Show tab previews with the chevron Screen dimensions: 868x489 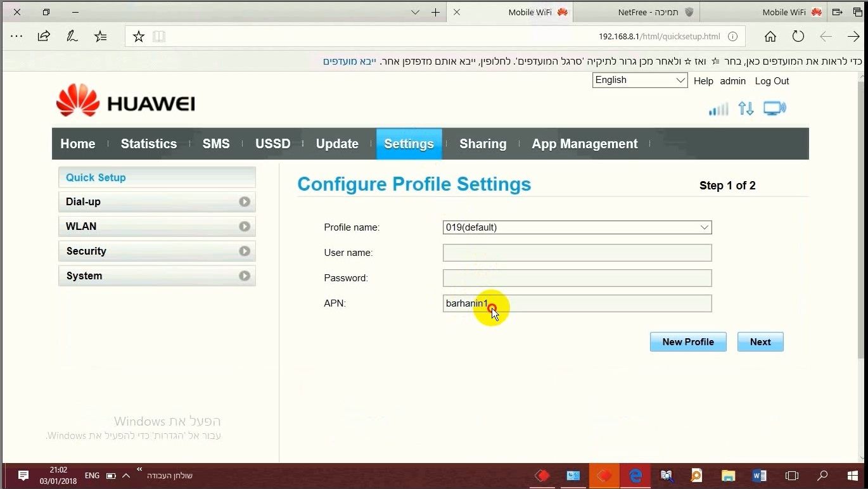pos(415,12)
